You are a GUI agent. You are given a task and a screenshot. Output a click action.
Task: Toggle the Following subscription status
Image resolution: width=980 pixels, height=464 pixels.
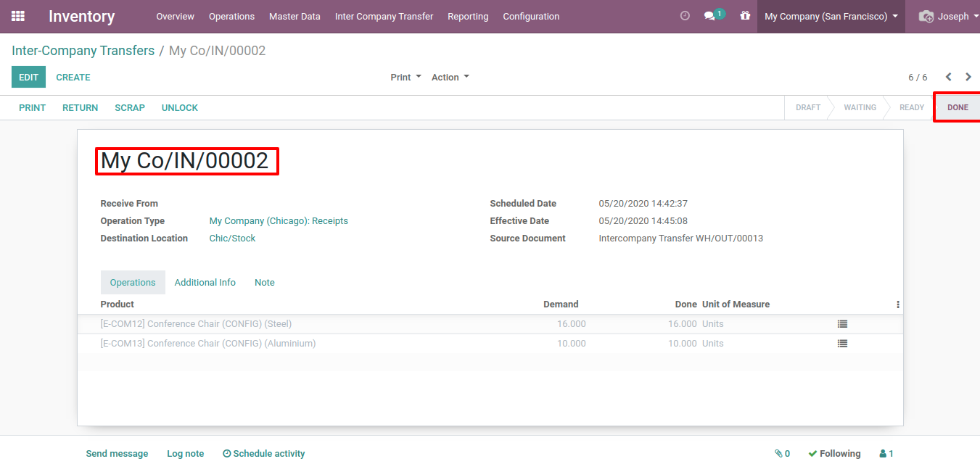coord(834,454)
